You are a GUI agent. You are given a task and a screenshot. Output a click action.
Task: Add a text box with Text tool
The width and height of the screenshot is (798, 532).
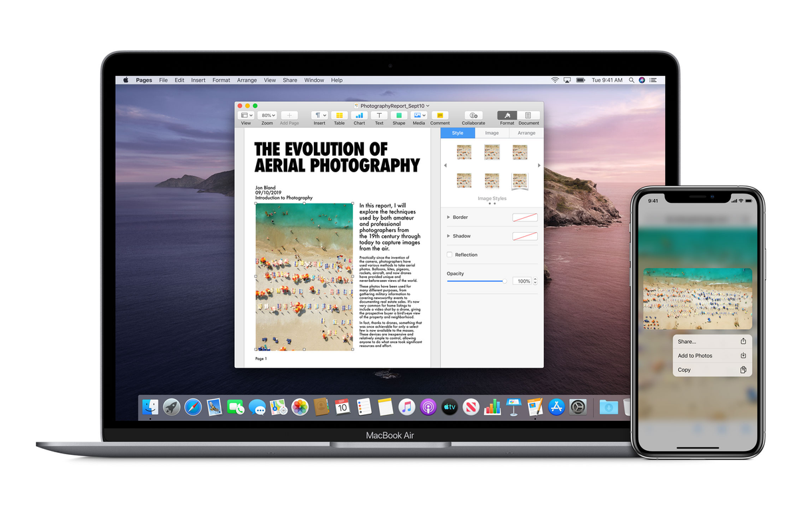point(379,116)
